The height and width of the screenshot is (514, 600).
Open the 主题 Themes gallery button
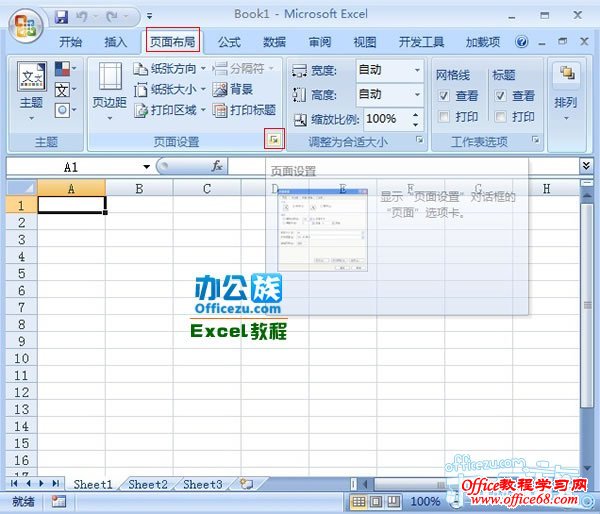(x=31, y=90)
